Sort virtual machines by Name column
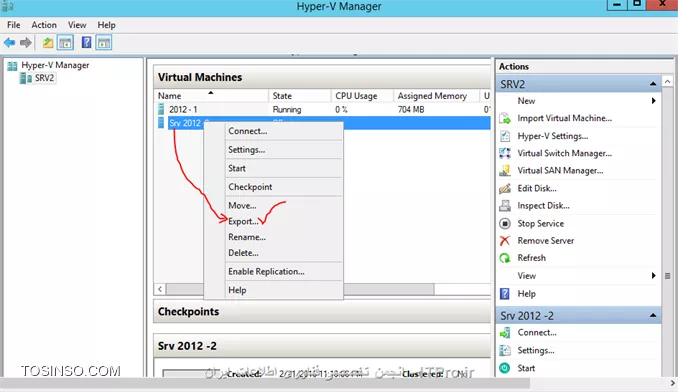This screenshot has height=392, width=678. [x=211, y=96]
